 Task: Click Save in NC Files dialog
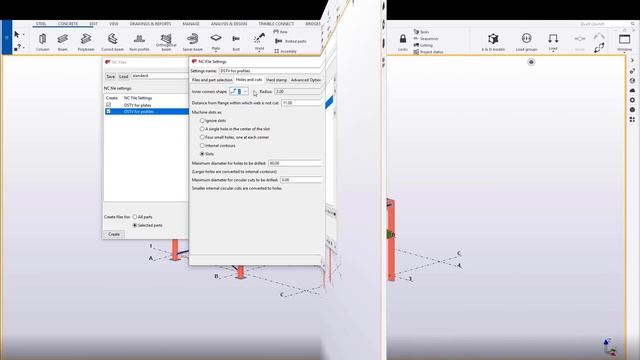pyautogui.click(x=111, y=76)
